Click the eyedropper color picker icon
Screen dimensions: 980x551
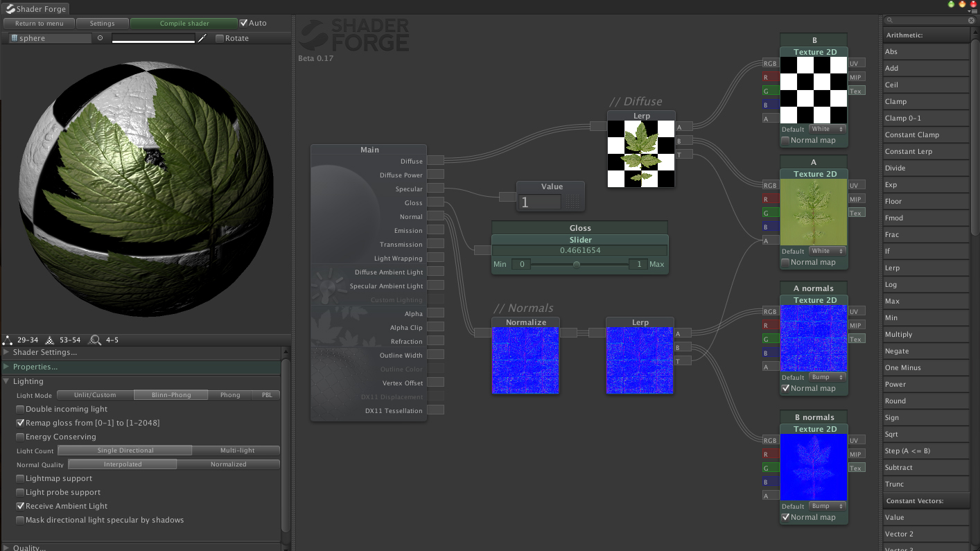[202, 38]
